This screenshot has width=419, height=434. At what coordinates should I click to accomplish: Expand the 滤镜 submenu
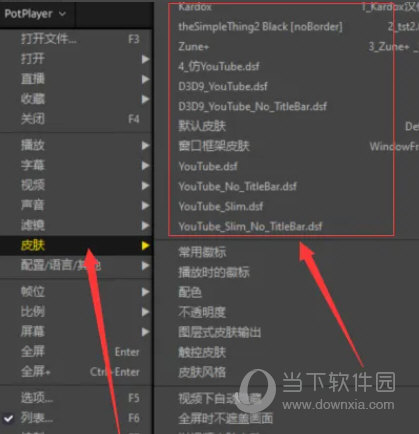click(76, 226)
